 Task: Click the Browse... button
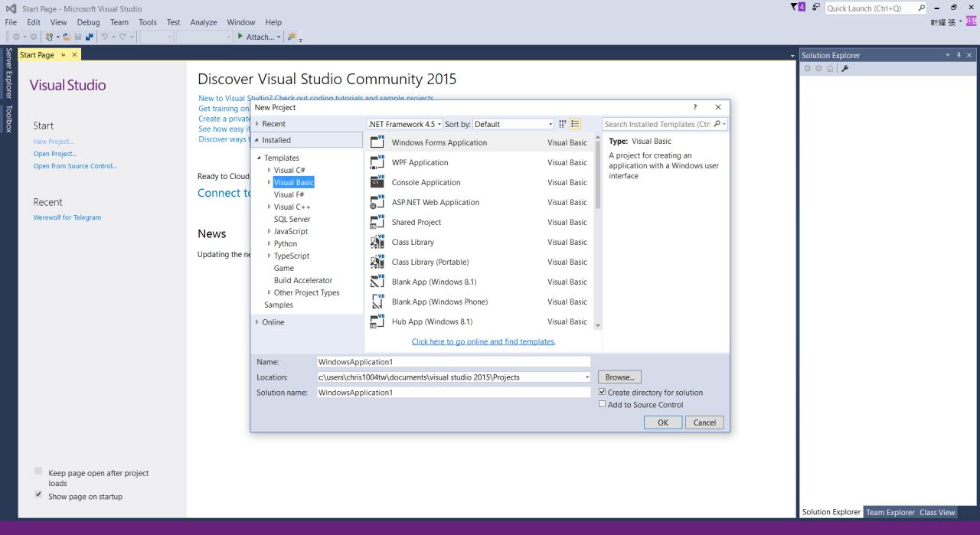click(619, 377)
